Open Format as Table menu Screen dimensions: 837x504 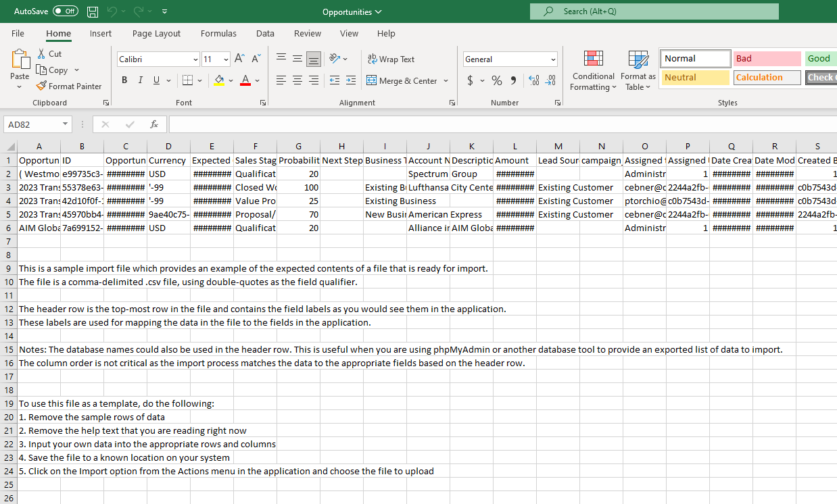638,70
